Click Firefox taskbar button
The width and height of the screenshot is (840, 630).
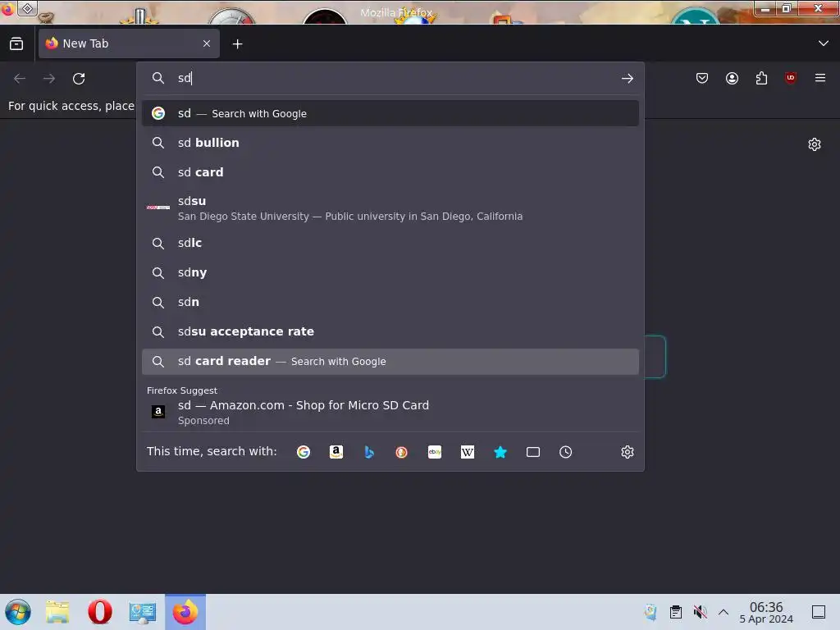tap(185, 612)
